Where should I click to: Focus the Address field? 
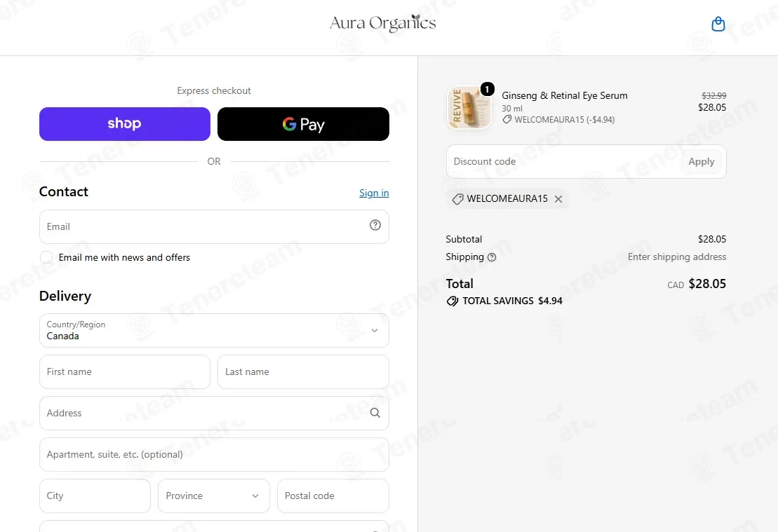tap(215, 413)
